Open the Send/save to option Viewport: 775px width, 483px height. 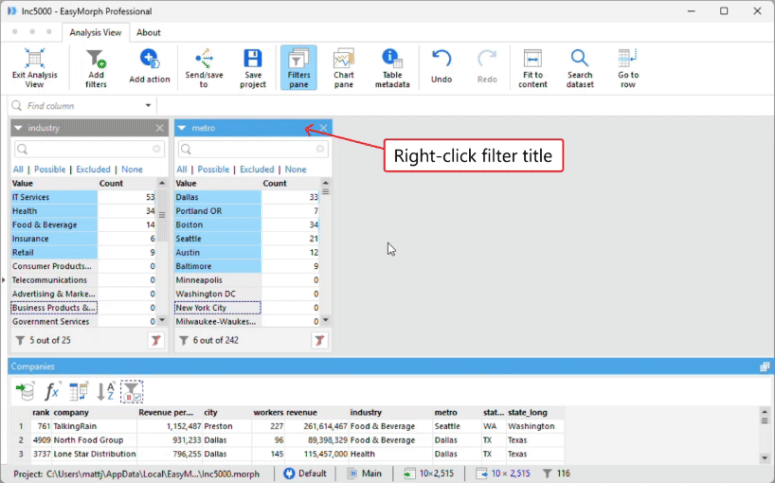[204, 68]
